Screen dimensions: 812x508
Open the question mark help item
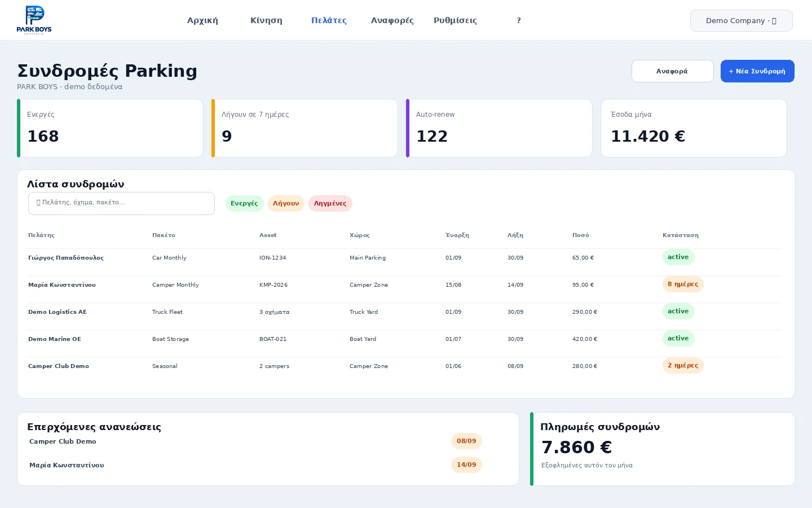519,20
